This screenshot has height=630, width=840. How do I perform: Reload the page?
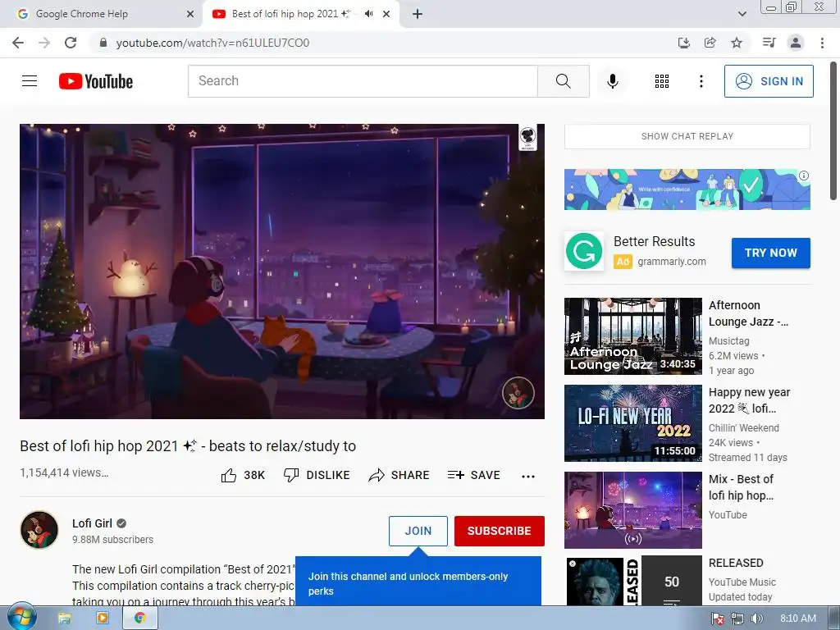tap(71, 43)
